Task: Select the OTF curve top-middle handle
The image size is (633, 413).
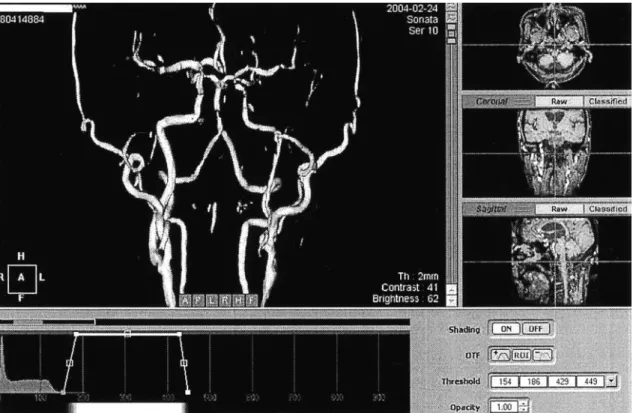Action: 128,333
